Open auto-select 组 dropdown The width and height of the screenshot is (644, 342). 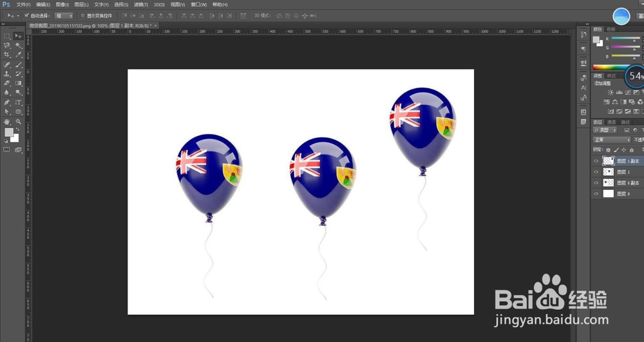64,15
